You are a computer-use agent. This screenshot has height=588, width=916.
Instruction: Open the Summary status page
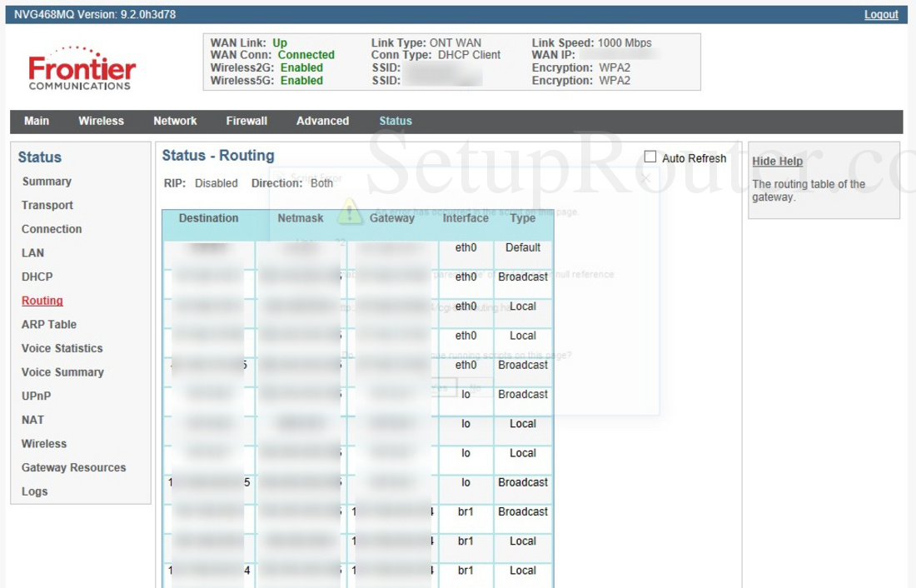pyautogui.click(x=47, y=182)
